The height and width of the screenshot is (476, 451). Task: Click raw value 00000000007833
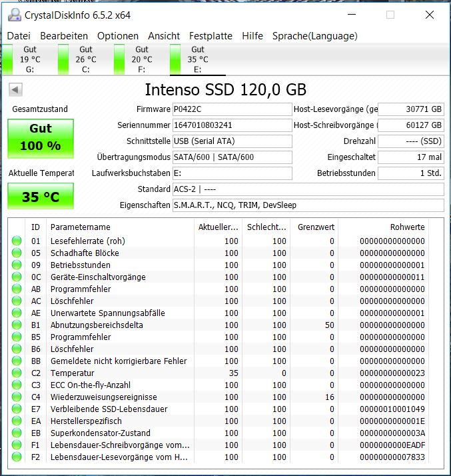point(392,457)
